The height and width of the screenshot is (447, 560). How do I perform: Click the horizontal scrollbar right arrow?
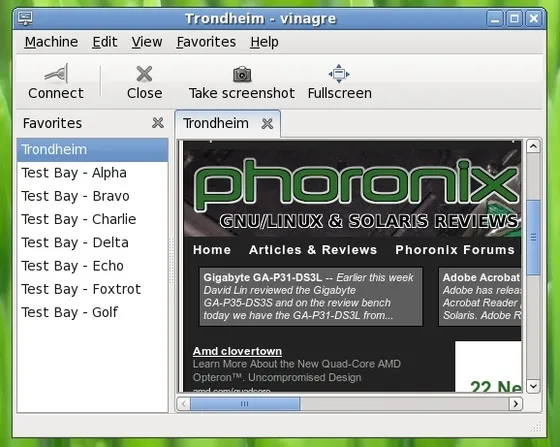coord(515,404)
